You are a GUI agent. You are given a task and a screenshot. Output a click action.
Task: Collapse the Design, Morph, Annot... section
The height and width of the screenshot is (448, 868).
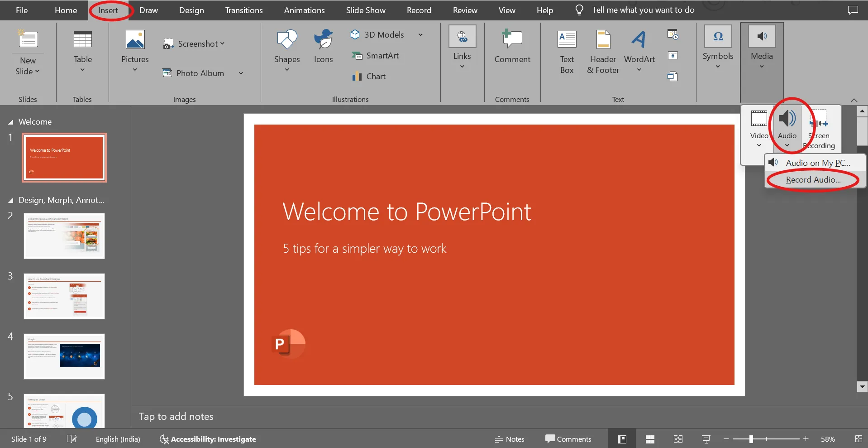[x=10, y=201]
